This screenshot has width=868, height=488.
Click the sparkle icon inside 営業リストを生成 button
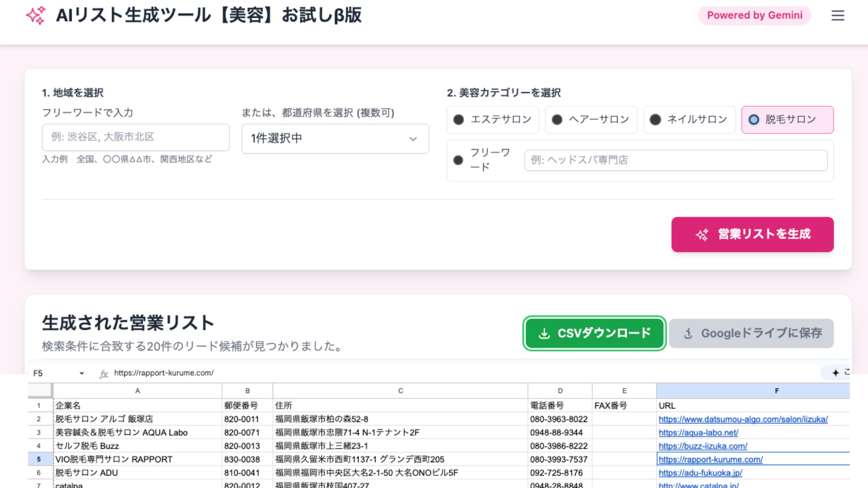[x=701, y=234]
